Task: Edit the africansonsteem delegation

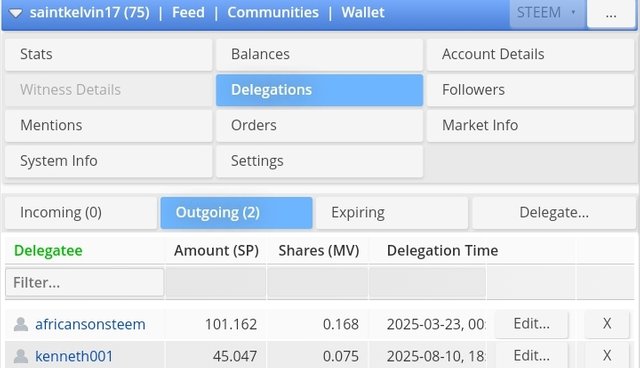Action: pos(531,324)
